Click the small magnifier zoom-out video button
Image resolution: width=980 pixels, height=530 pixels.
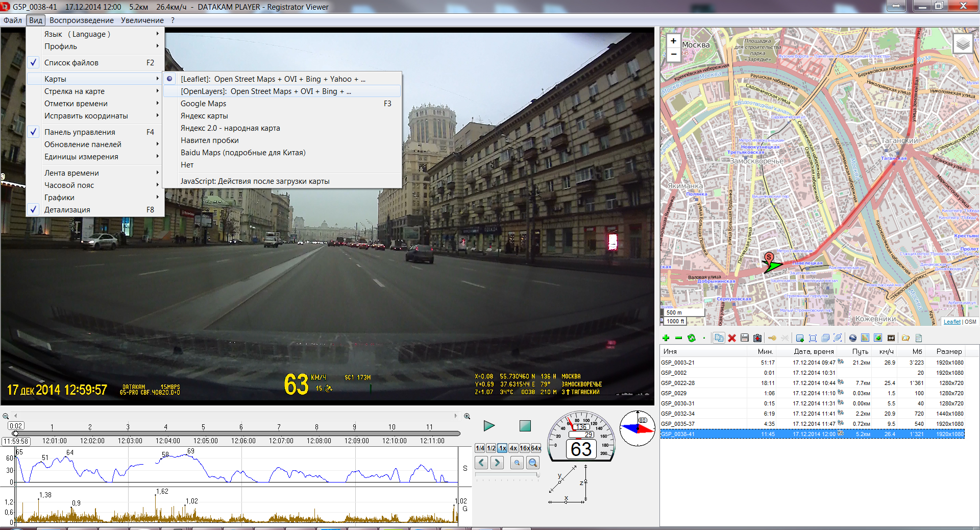pos(517,463)
